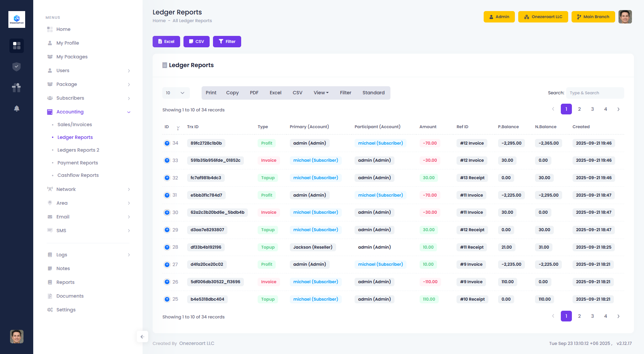Collapse the Accounting menu section

[x=129, y=112]
